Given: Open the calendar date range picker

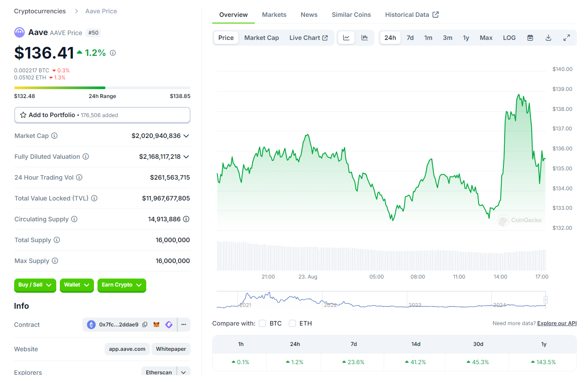Looking at the screenshot, I should (530, 38).
